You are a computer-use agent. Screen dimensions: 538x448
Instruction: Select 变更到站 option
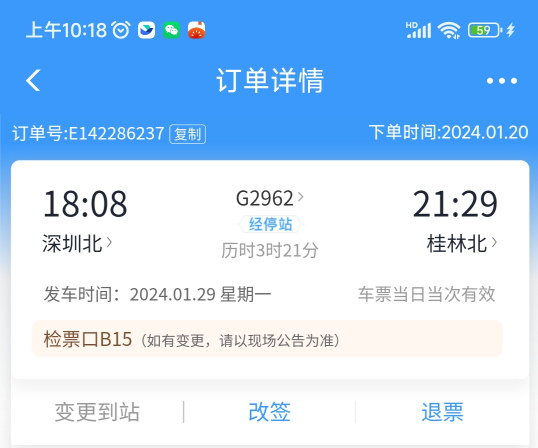[x=97, y=412]
